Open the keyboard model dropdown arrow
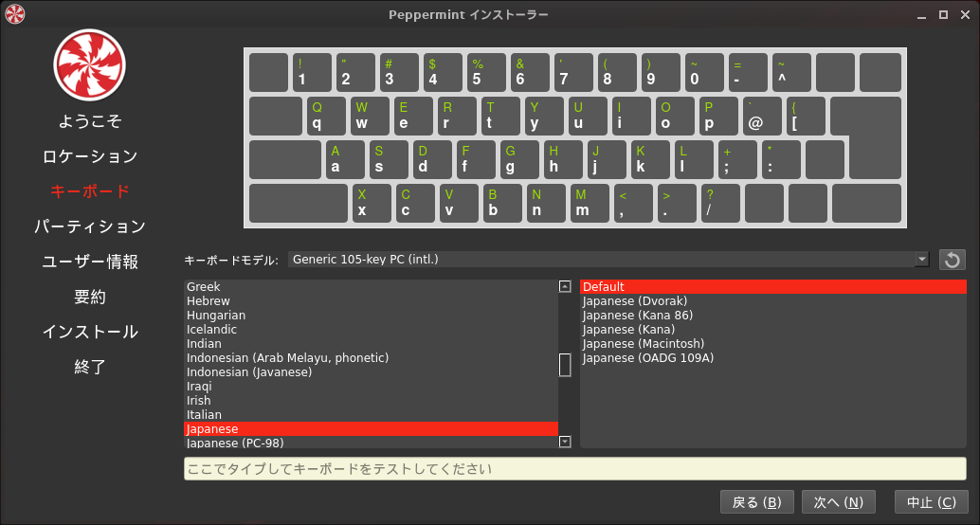The height and width of the screenshot is (525, 980). [922, 260]
